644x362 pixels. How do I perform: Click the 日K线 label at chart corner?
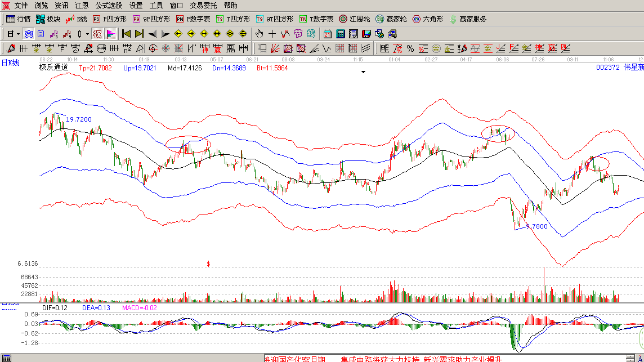coord(10,63)
